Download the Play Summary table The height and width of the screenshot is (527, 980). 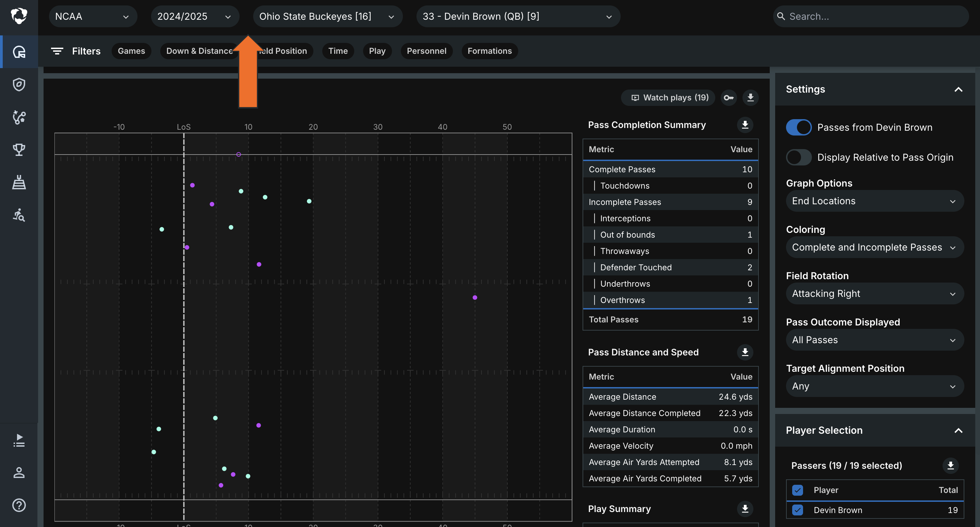745,509
